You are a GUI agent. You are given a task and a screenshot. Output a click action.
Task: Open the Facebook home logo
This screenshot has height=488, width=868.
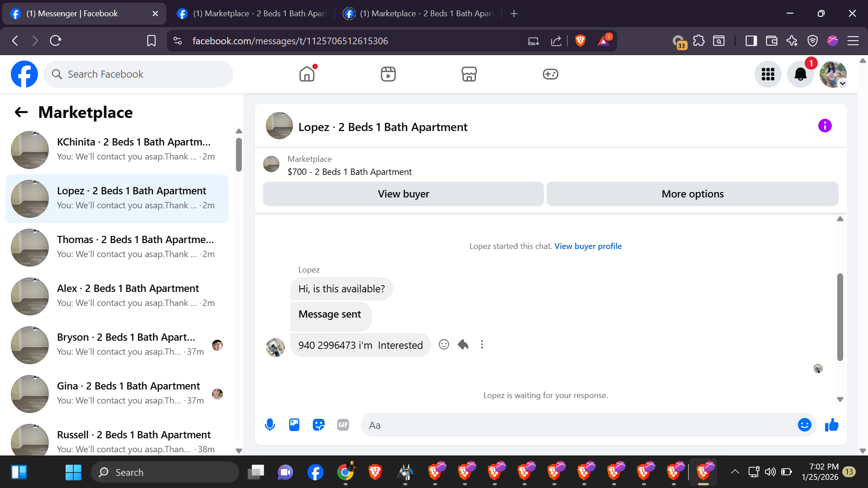[24, 74]
